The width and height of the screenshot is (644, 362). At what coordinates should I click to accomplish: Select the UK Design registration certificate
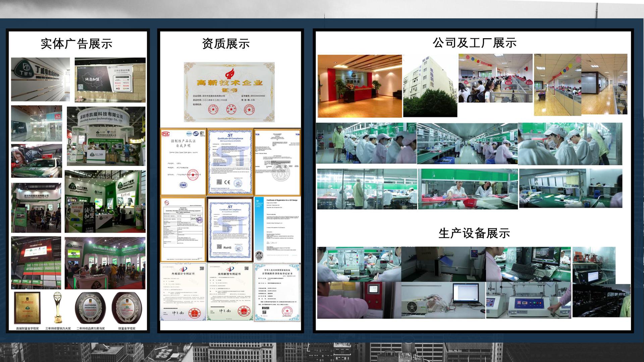pyautogui.click(x=277, y=229)
